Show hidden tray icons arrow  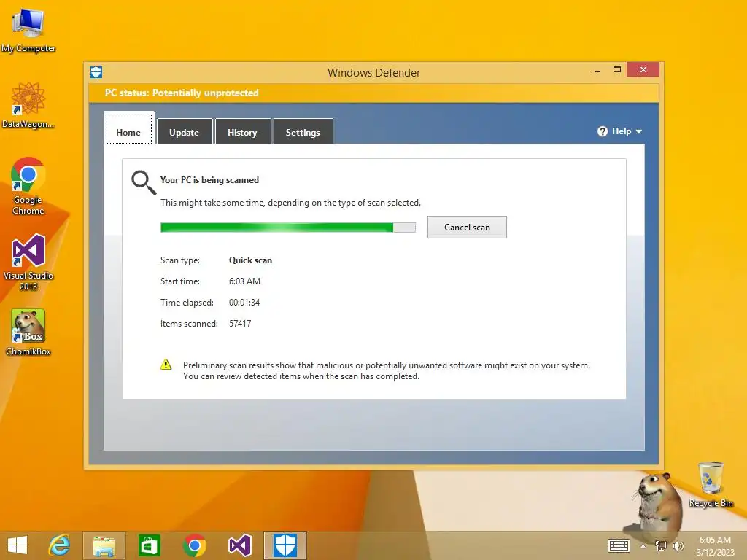pyautogui.click(x=643, y=546)
